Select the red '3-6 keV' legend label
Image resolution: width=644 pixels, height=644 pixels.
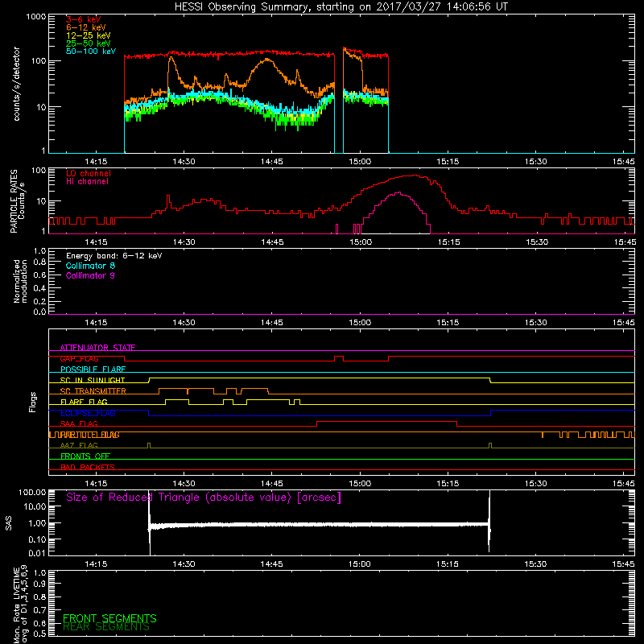(x=83, y=19)
